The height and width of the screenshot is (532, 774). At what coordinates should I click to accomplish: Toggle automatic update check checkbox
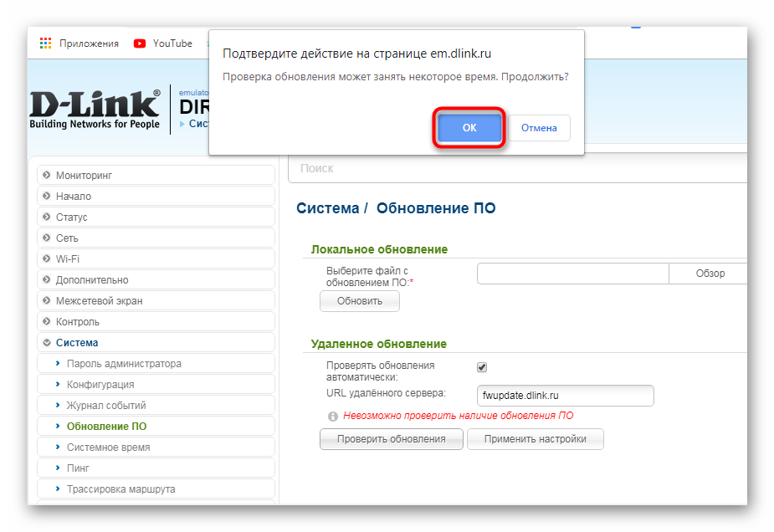(x=482, y=367)
